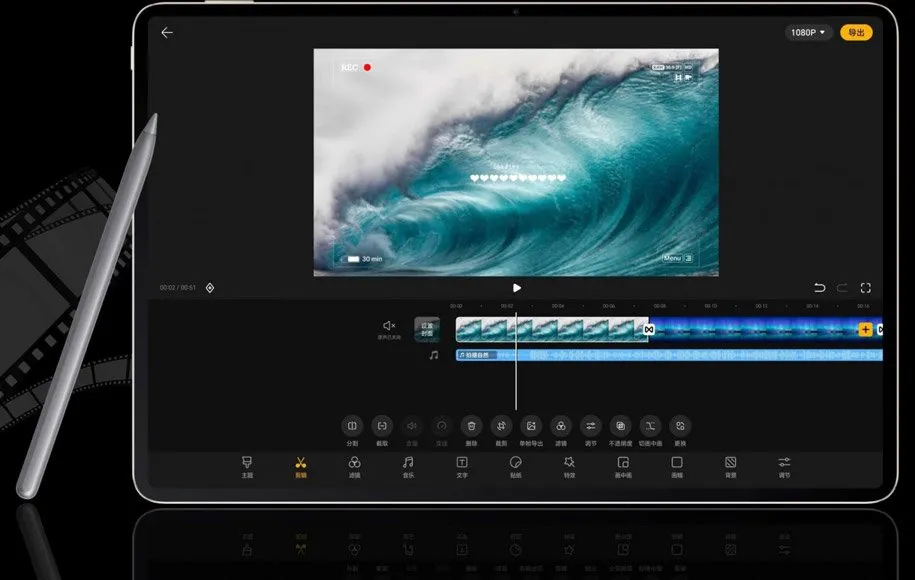
Task: Add a keyframe with the diamond icon
Action: (x=210, y=288)
